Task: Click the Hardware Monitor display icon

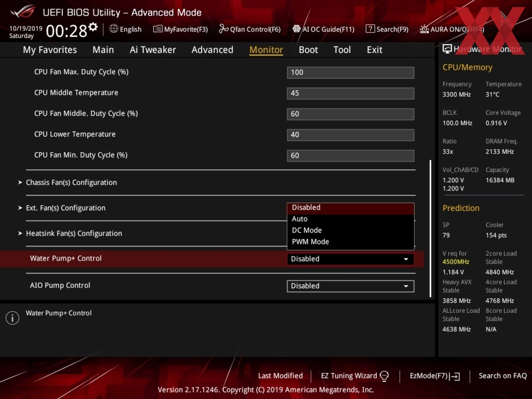Action: point(447,49)
